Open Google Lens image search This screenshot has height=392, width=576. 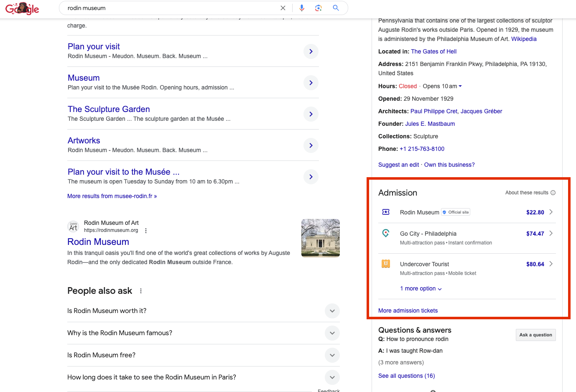pos(319,8)
